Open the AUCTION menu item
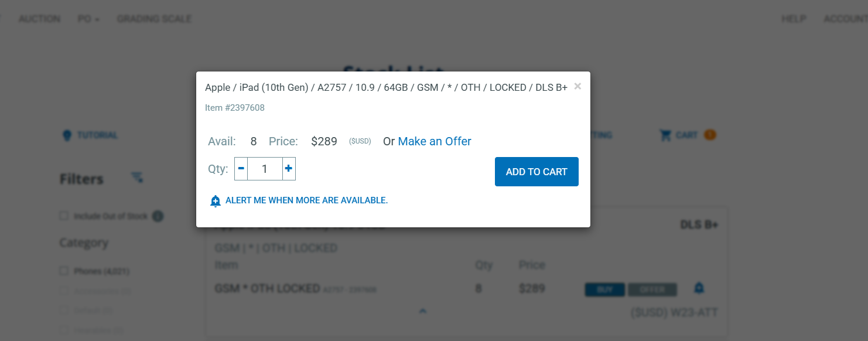 (x=39, y=18)
